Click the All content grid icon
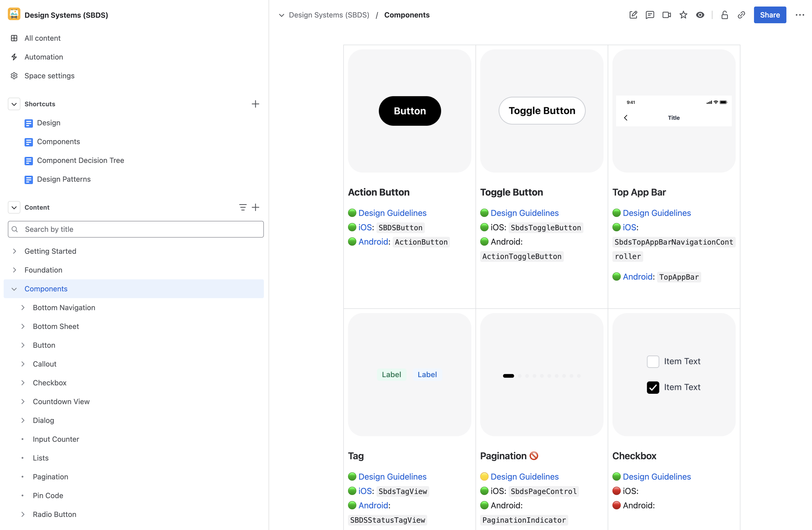 [x=14, y=38]
